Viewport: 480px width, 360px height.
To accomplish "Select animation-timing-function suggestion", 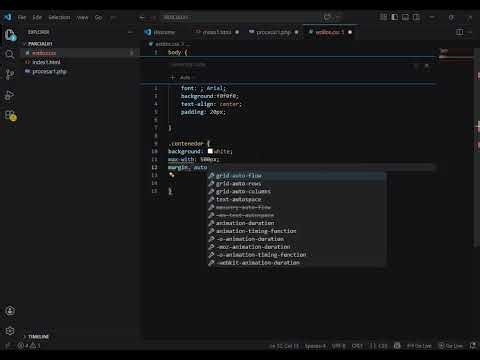I will pos(297,231).
